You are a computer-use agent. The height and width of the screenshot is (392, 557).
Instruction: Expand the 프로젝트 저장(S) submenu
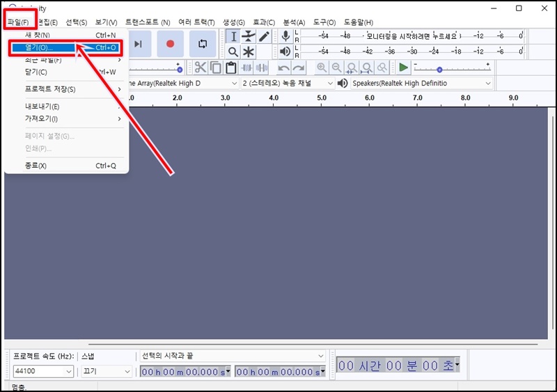pyautogui.click(x=66, y=89)
